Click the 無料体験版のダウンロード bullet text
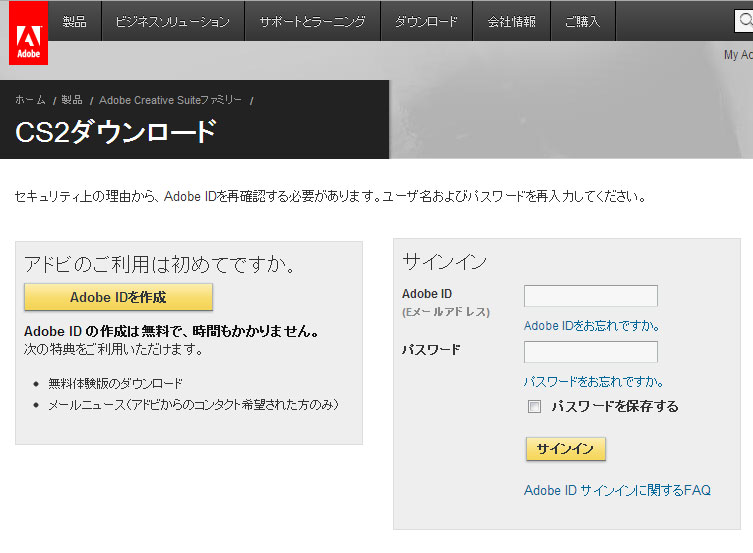The image size is (753, 553). coord(115,384)
